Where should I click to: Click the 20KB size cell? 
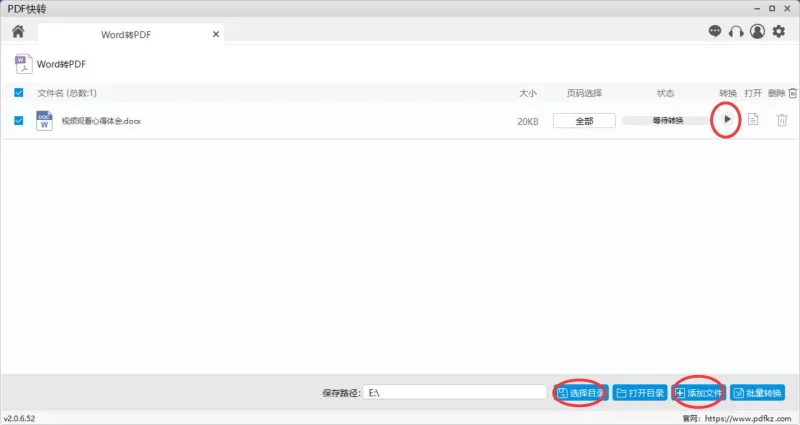coord(528,121)
